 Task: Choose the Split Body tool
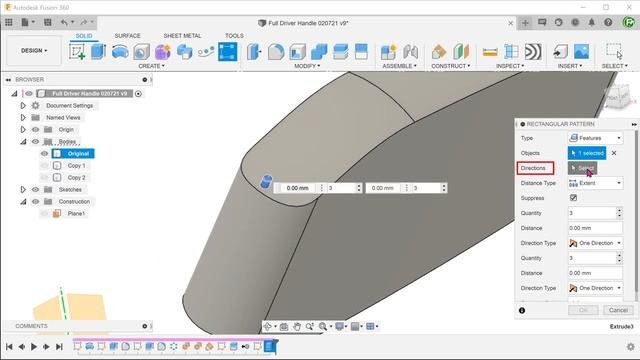click(x=361, y=52)
